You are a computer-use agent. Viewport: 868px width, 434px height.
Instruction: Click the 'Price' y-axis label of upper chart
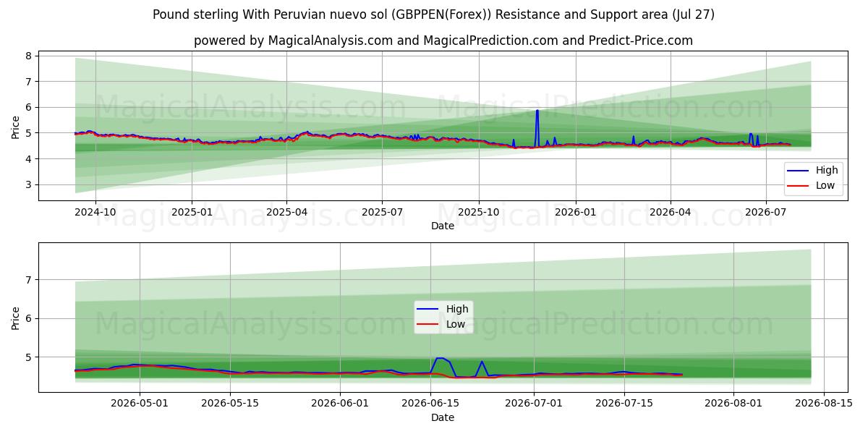click(16, 127)
